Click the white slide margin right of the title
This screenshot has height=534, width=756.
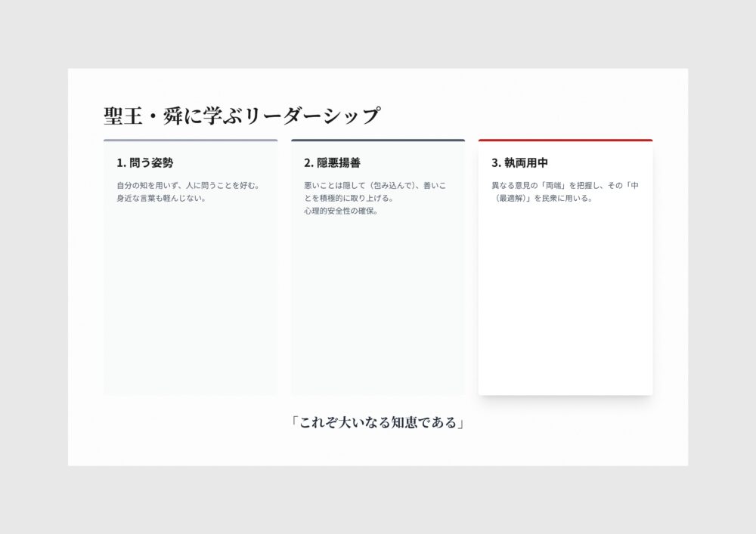tap(529, 113)
